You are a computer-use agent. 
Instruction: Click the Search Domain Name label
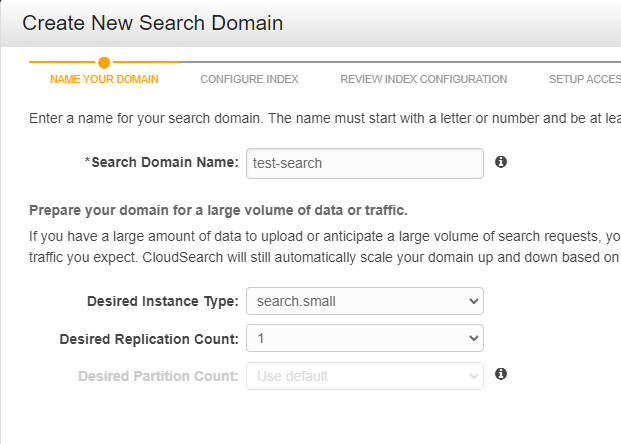click(x=161, y=162)
